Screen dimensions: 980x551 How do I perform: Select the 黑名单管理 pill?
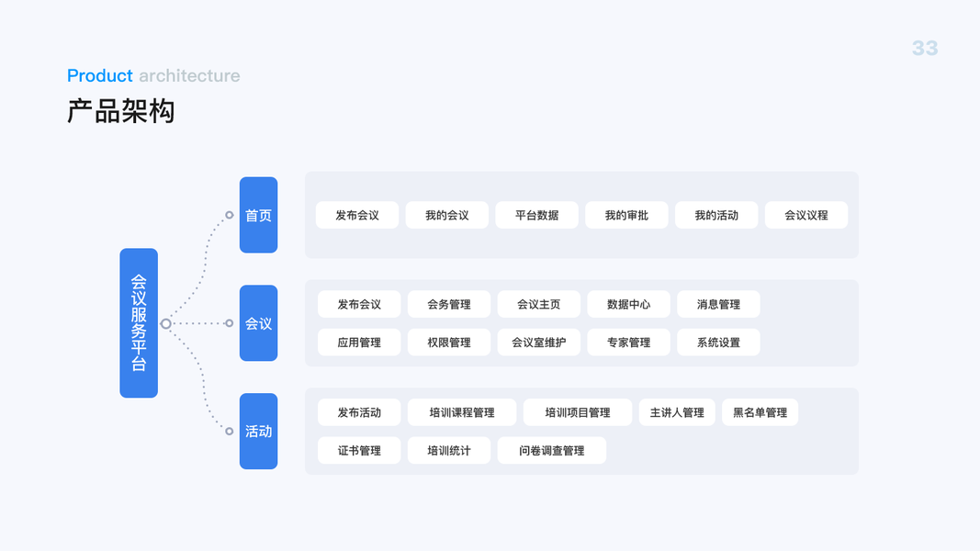760,412
